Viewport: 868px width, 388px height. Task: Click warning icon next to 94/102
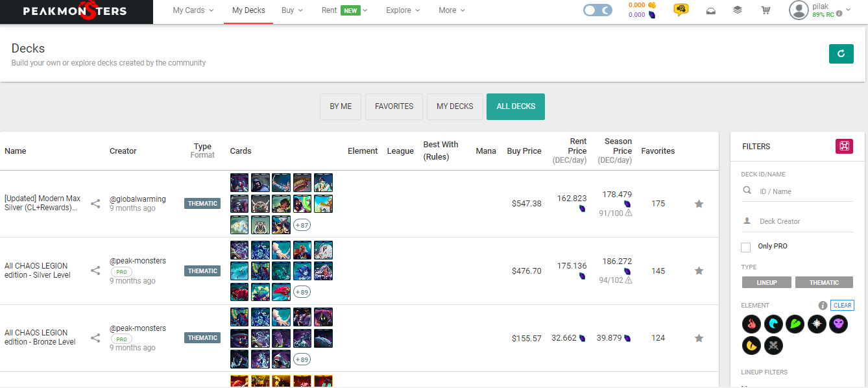[628, 280]
